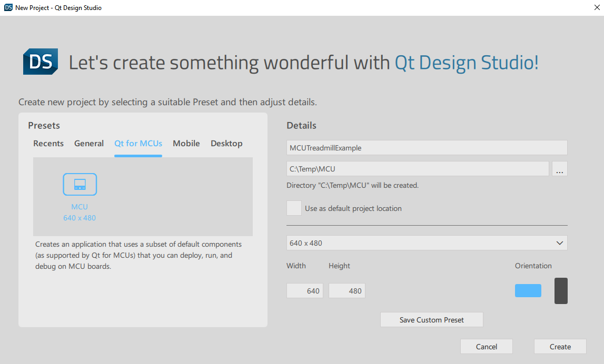Click Save Custom Preset
Screen dimensions: 604x364
(431, 319)
